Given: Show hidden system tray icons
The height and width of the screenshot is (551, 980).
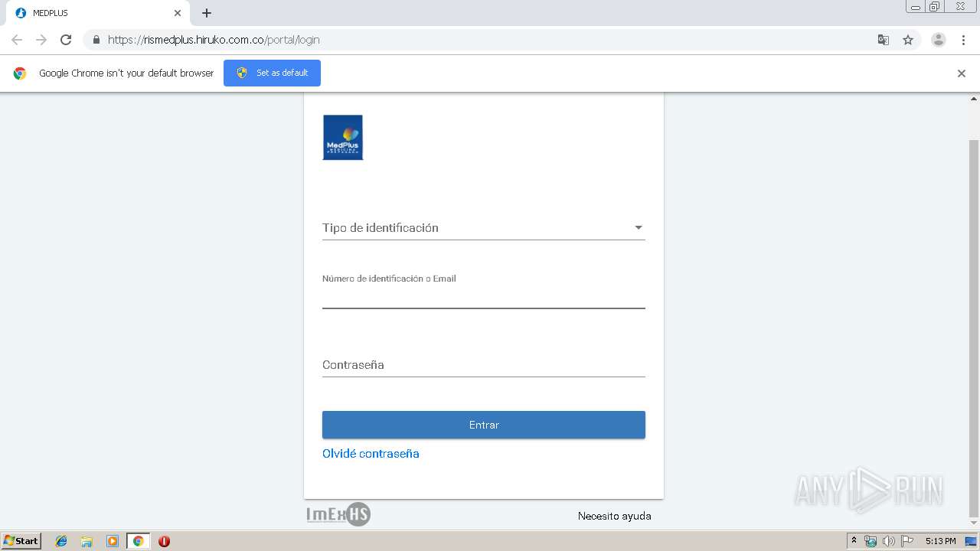Looking at the screenshot, I should tap(854, 541).
